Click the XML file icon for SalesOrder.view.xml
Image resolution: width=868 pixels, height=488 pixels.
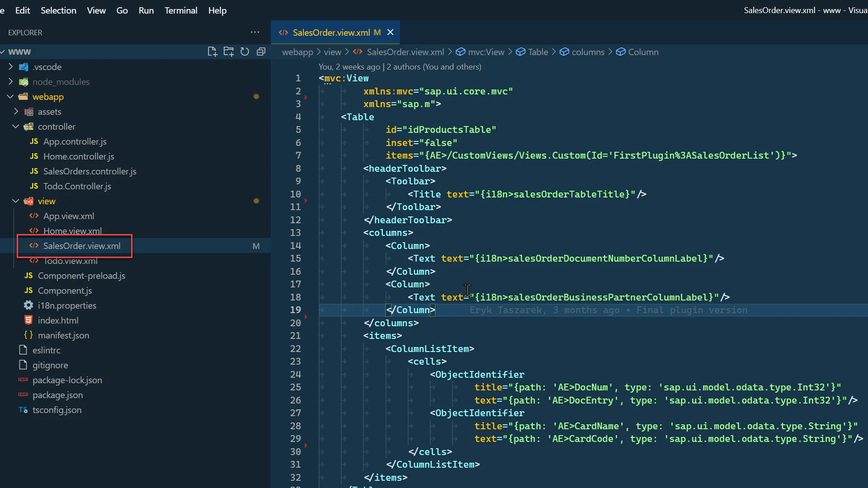(x=34, y=245)
